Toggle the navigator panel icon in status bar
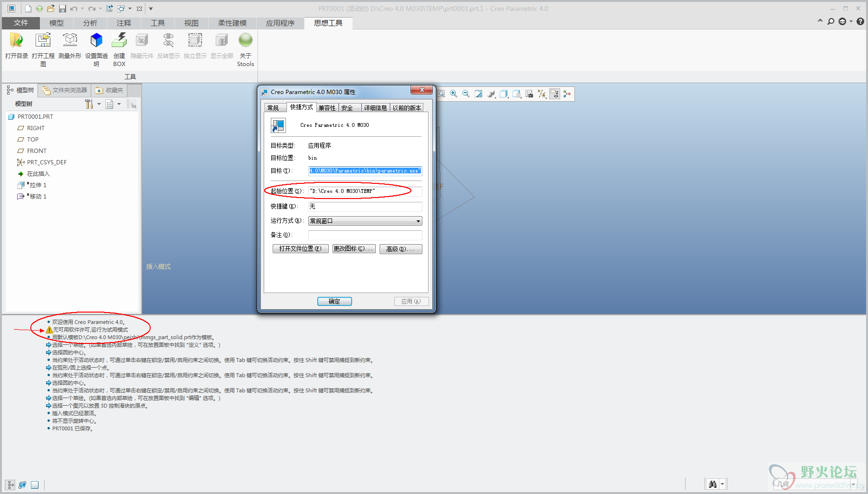The width and height of the screenshot is (868, 494). pyautogui.click(x=10, y=485)
